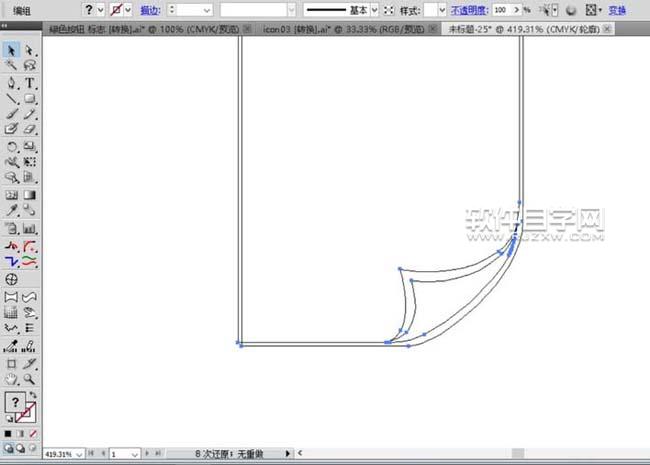Click the 变换 transform link
Screen dimensions: 650x465
click(617, 9)
